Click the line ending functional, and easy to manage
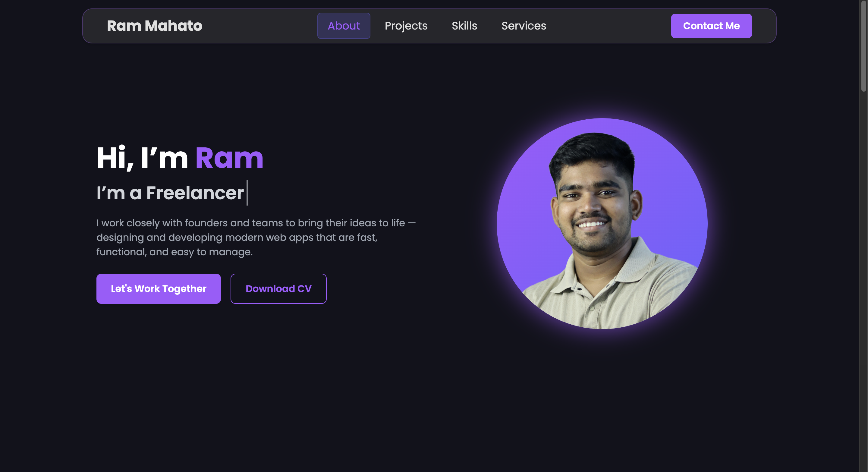868x472 pixels. point(175,252)
